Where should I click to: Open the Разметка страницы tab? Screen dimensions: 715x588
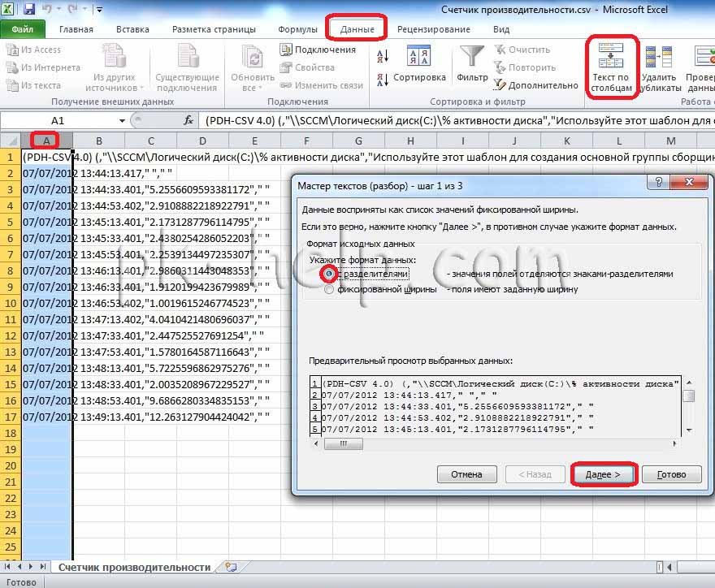pyautogui.click(x=214, y=29)
